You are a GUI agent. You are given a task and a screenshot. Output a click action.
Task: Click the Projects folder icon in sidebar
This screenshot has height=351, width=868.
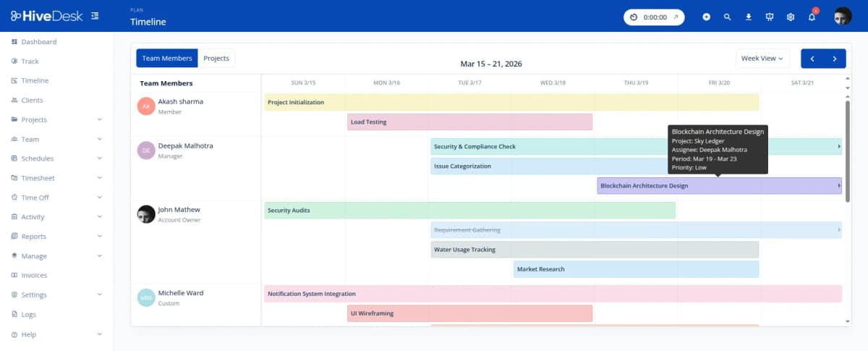[14, 120]
